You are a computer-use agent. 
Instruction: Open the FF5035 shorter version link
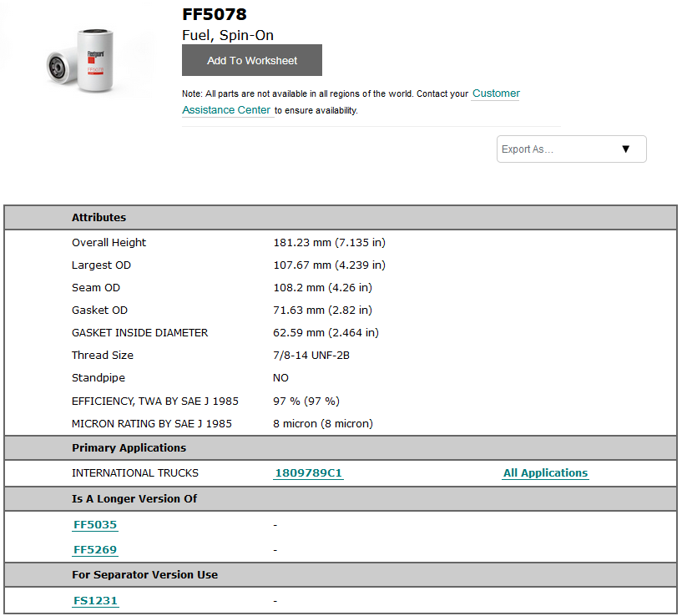[x=94, y=524]
